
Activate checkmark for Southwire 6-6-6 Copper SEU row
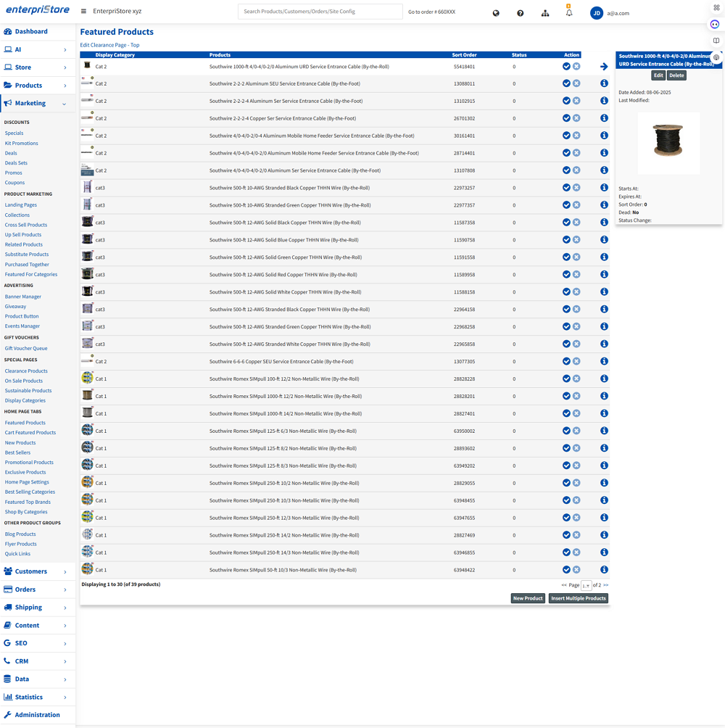(566, 361)
